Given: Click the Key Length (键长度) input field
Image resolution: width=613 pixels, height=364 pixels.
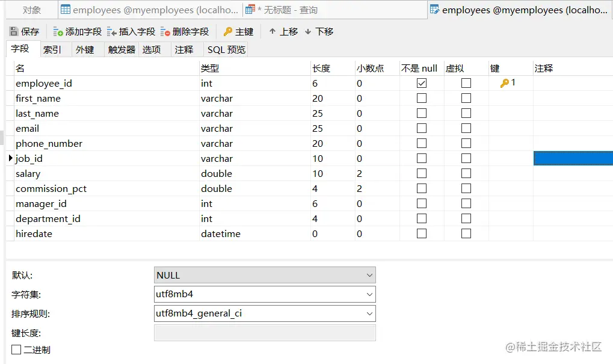Looking at the screenshot, I should pos(265,333).
